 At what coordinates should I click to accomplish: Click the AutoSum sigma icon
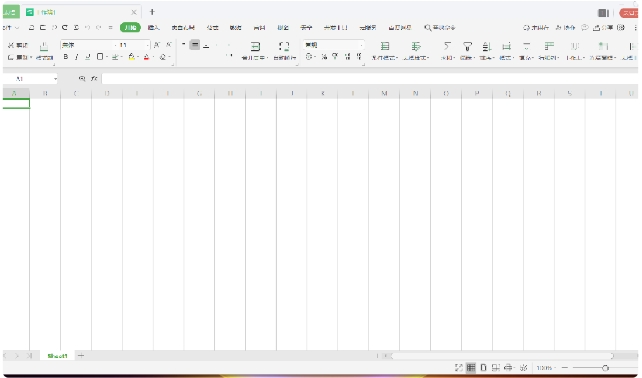click(447, 46)
